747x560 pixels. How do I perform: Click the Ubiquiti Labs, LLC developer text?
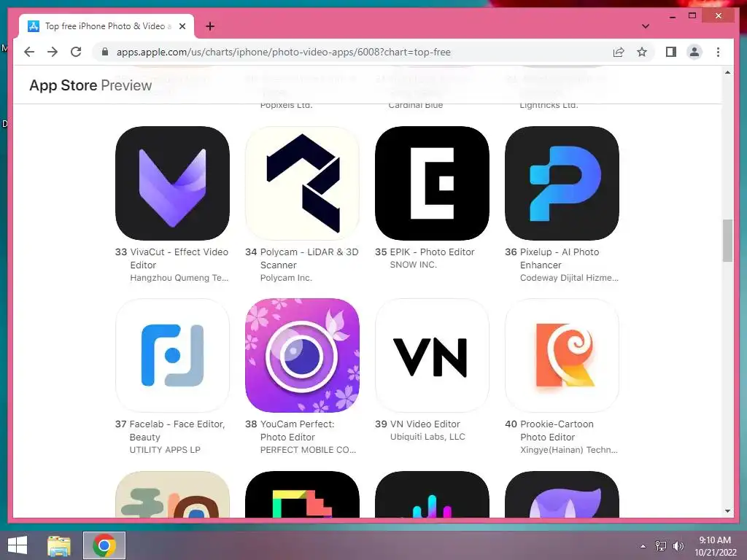point(427,437)
